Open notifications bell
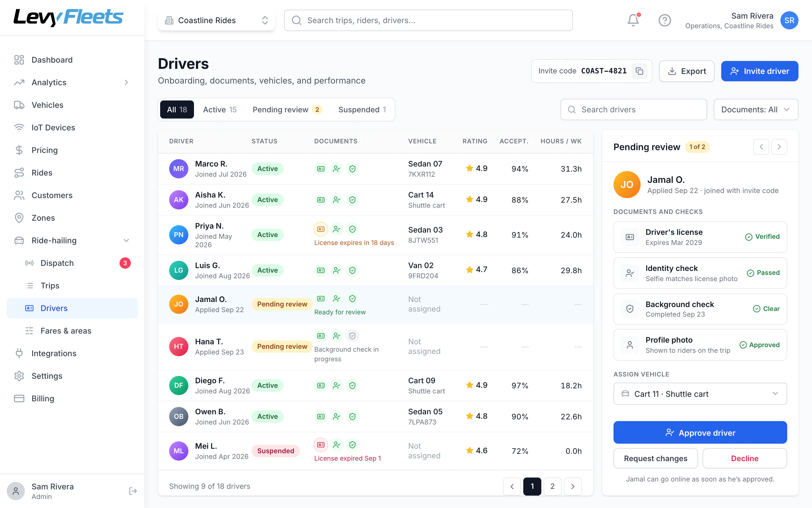812x508 pixels. point(633,20)
